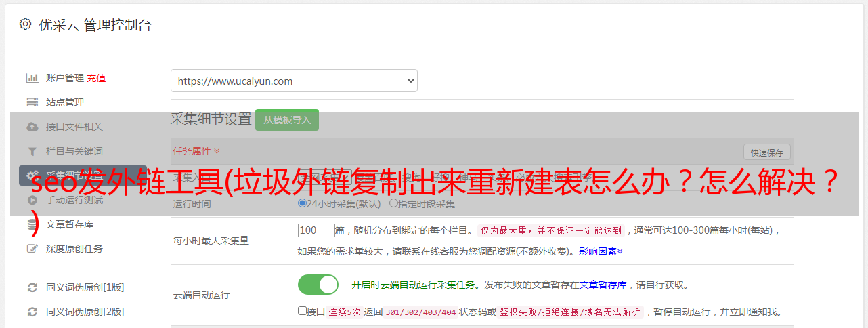Open the 深度原创任务 sidebar entry
This screenshot has height=328, width=868.
(x=74, y=249)
